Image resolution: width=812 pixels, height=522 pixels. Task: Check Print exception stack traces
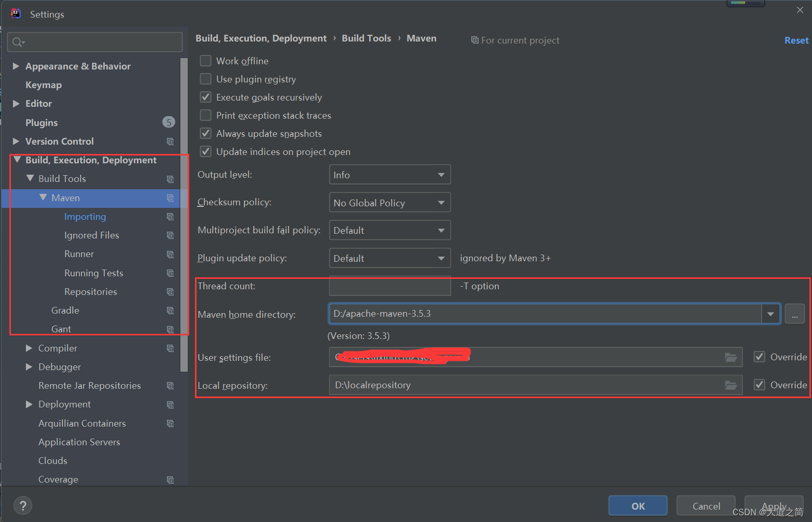click(206, 115)
